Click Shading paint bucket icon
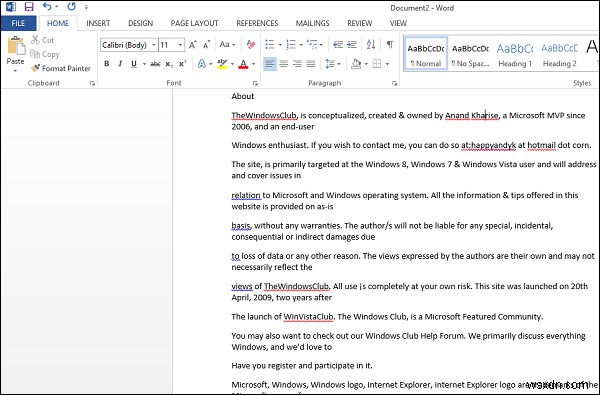This screenshot has width=600, height=395. 356,64
